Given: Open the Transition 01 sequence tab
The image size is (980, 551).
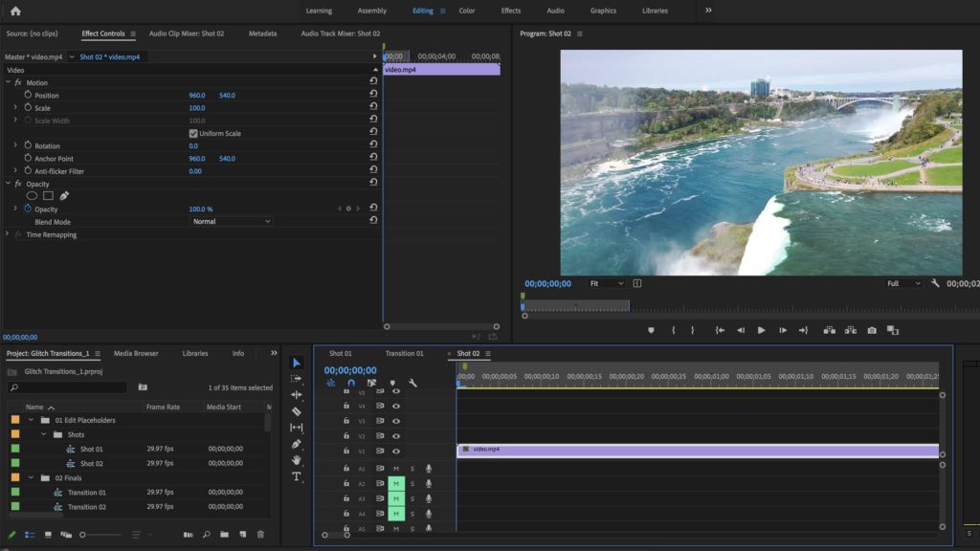Looking at the screenshot, I should click(x=404, y=354).
